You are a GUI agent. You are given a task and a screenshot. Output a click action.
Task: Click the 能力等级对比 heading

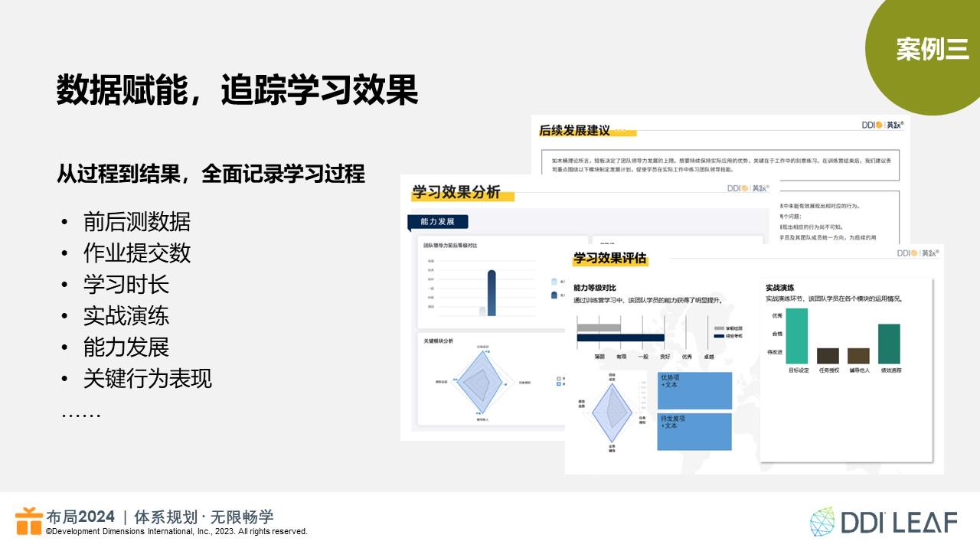pos(595,289)
